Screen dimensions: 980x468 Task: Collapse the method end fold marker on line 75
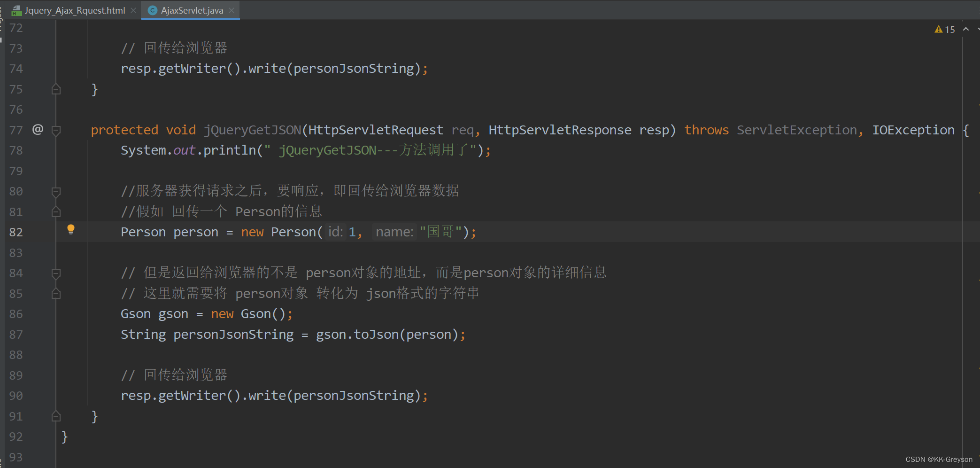[x=56, y=89]
